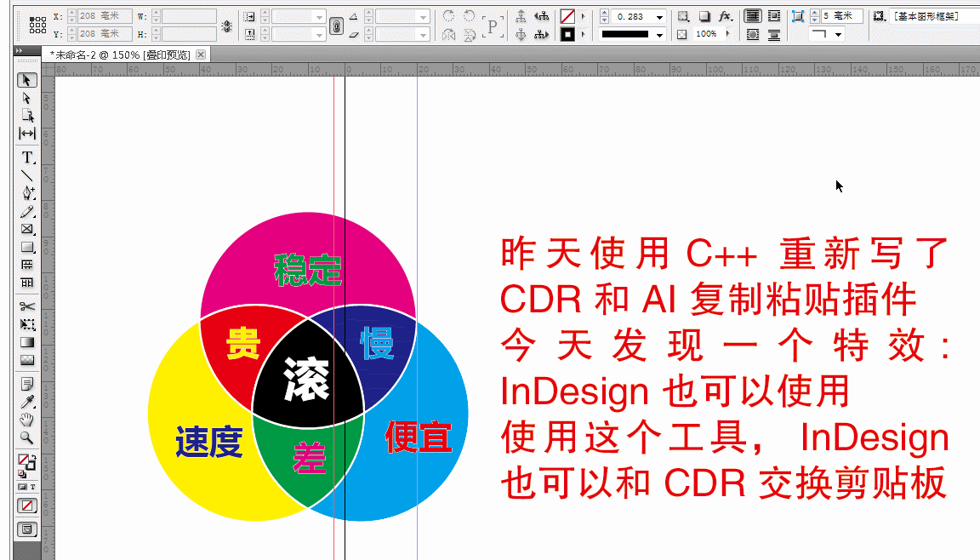Enable wrap around object shape
The image size is (980, 560).
(x=753, y=35)
